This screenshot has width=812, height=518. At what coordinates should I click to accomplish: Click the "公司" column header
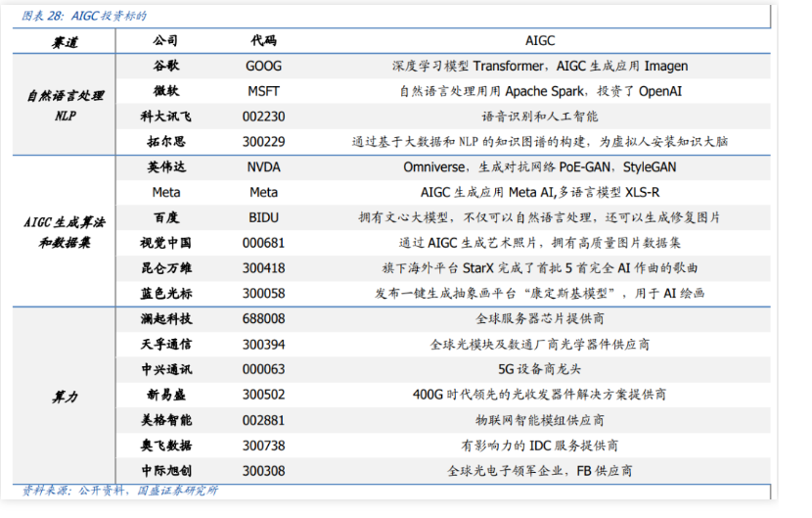tap(165, 41)
